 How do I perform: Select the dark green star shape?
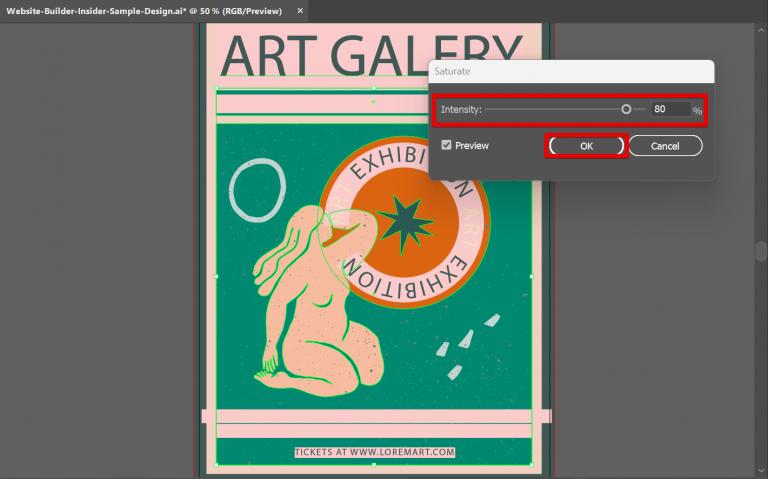click(x=406, y=226)
